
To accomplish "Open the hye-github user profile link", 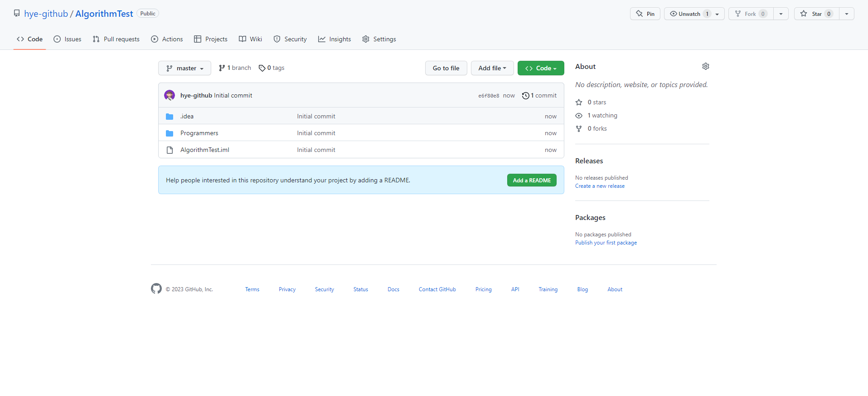I will (46, 14).
